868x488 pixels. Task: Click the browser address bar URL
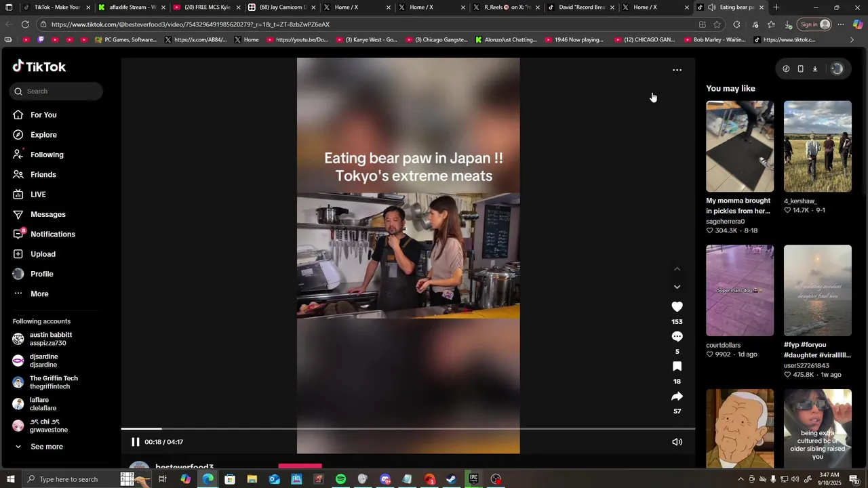pyautogui.click(x=191, y=24)
